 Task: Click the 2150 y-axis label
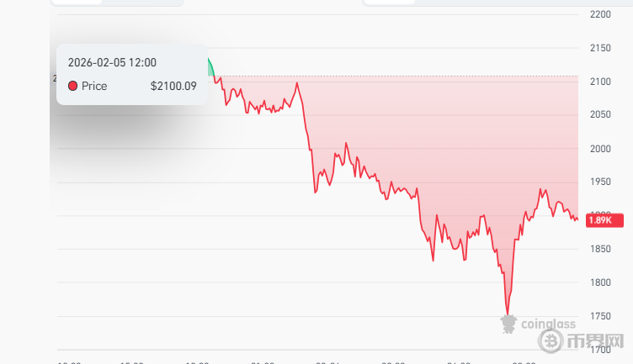(600, 49)
